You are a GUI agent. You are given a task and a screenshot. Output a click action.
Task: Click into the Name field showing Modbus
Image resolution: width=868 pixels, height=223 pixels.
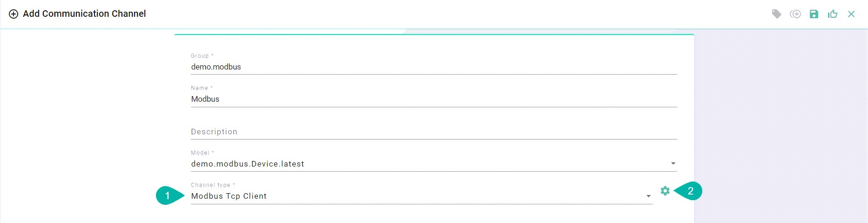pos(433,99)
